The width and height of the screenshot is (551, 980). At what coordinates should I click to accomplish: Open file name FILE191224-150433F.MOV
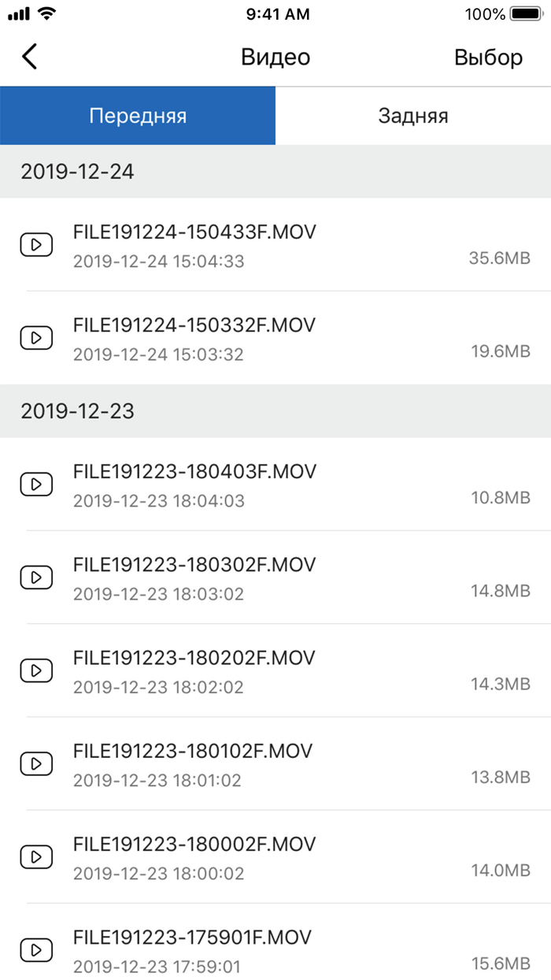(x=194, y=232)
